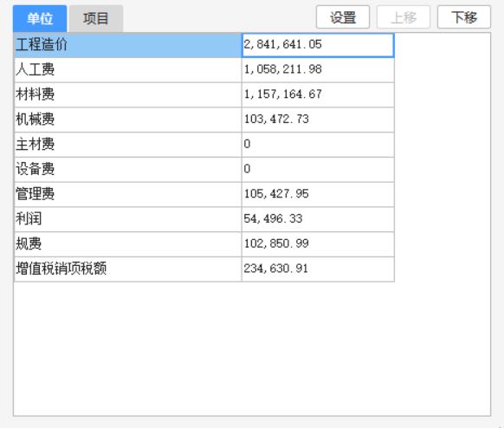This screenshot has width=504, height=428.
Task: Click the 234,630.91 value cell
Action: pos(318,269)
